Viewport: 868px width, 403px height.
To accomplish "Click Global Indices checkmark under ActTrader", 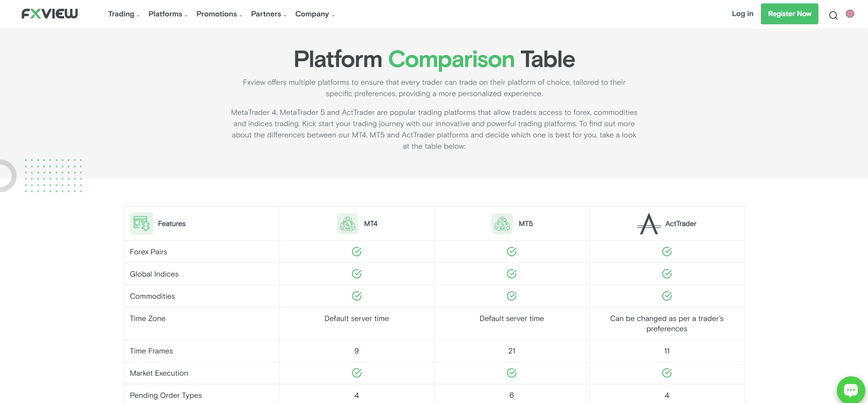I will pos(667,274).
